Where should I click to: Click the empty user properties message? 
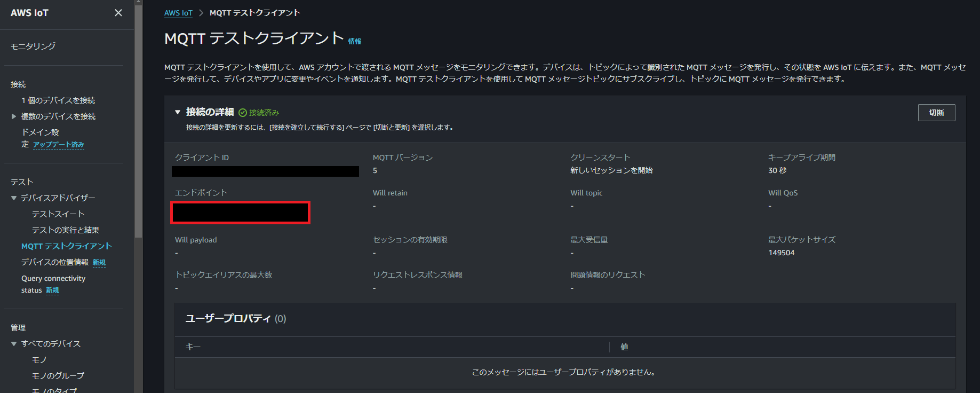564,372
